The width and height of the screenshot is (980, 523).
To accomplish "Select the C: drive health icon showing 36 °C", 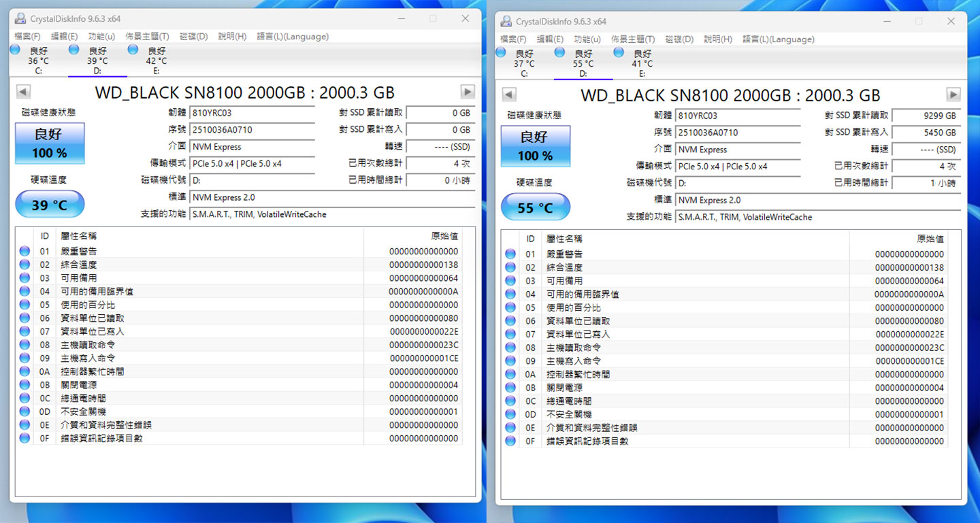I will [14, 50].
